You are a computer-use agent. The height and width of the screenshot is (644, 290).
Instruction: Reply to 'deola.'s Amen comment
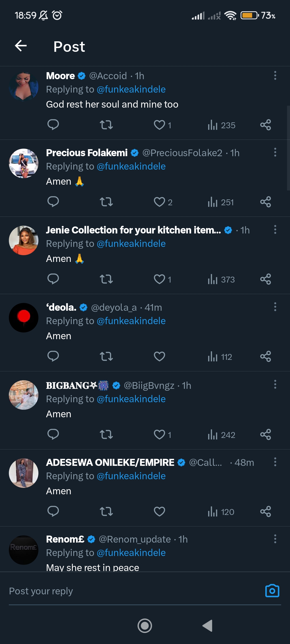click(x=53, y=356)
